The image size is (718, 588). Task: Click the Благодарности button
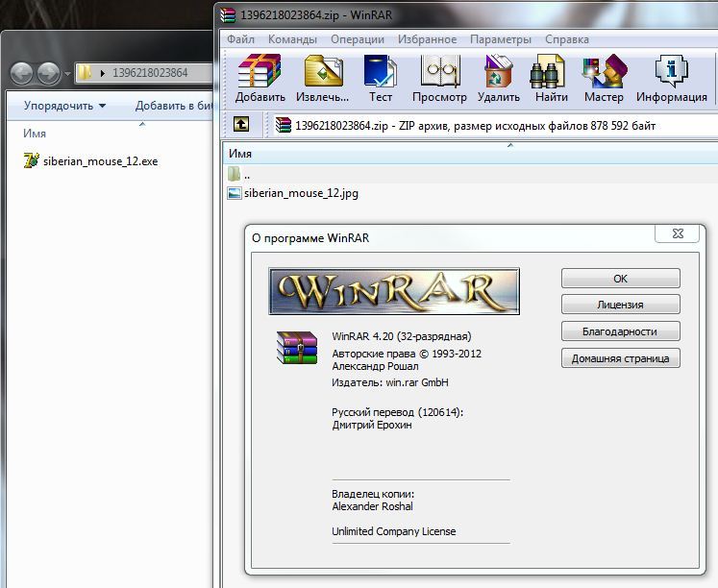[x=621, y=331]
